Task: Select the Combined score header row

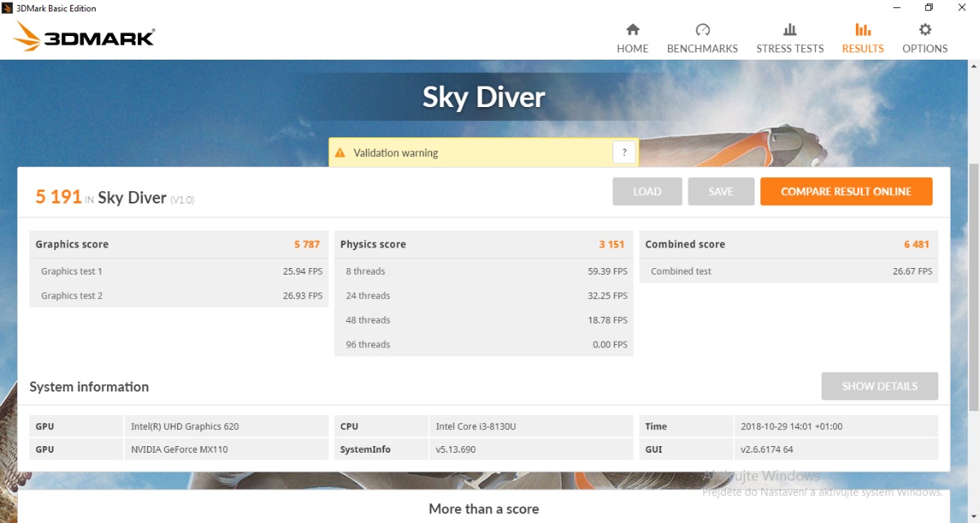Action: [x=787, y=244]
